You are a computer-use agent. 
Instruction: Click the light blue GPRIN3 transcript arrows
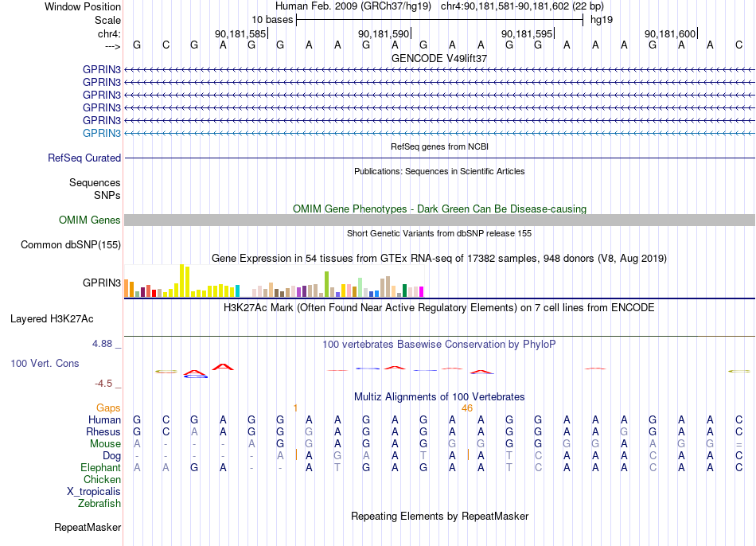(439, 133)
